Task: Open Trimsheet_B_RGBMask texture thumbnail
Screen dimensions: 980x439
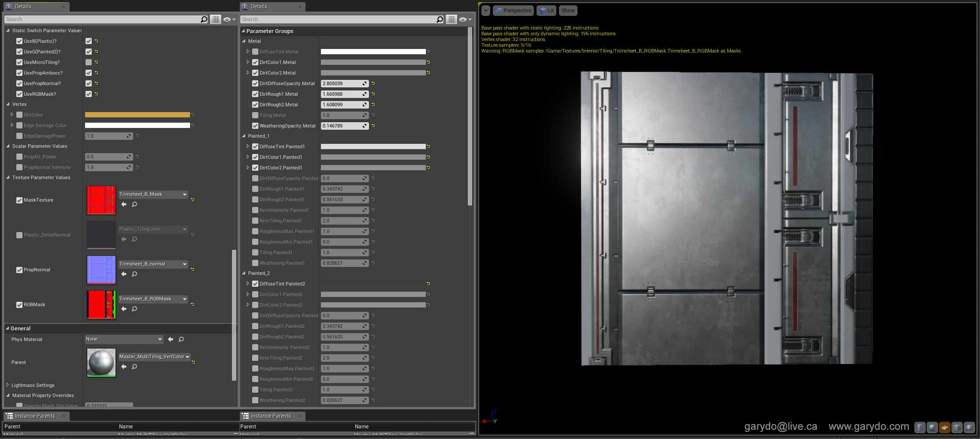Action: pyautogui.click(x=101, y=304)
